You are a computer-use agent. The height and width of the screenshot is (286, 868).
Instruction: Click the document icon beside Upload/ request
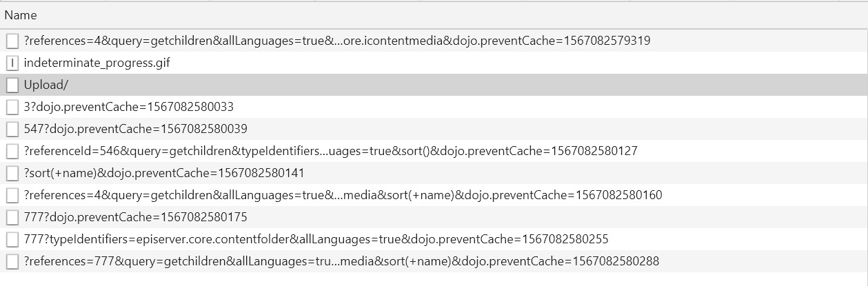[12, 85]
